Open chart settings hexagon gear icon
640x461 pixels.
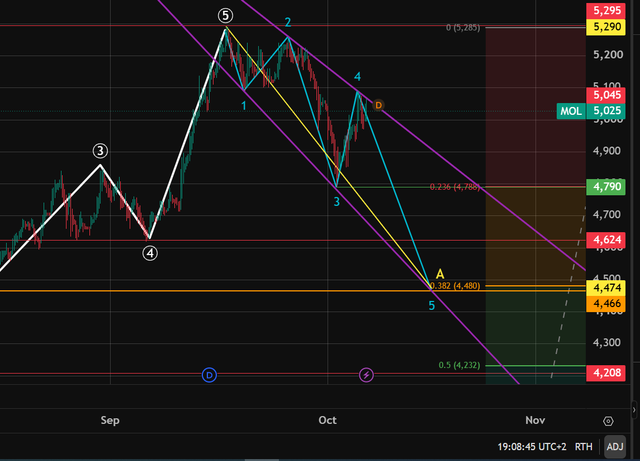[x=608, y=421]
